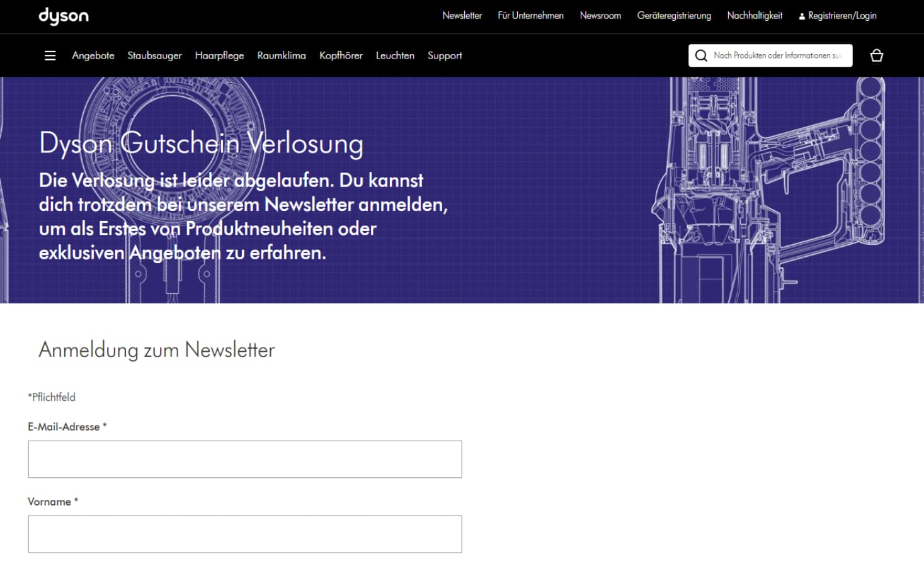924x564 pixels.
Task: Open the hamburger navigation menu
Action: (50, 55)
